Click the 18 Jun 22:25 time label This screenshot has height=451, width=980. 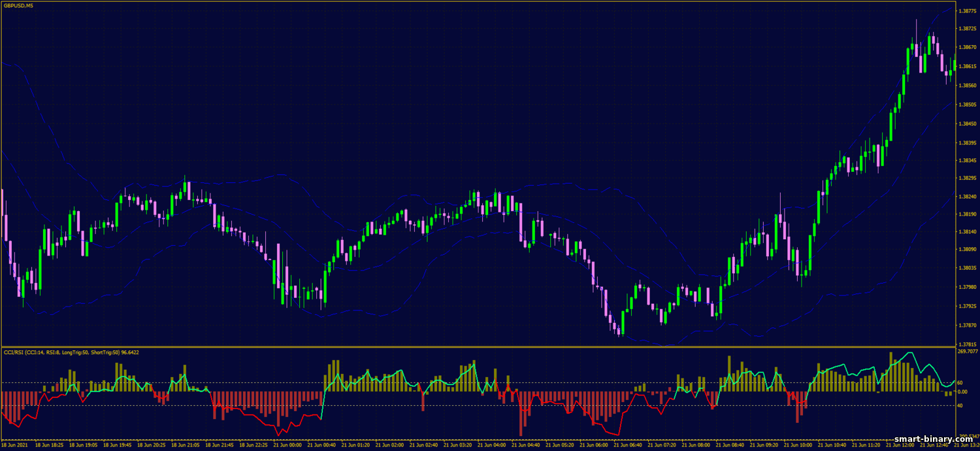[x=254, y=445]
